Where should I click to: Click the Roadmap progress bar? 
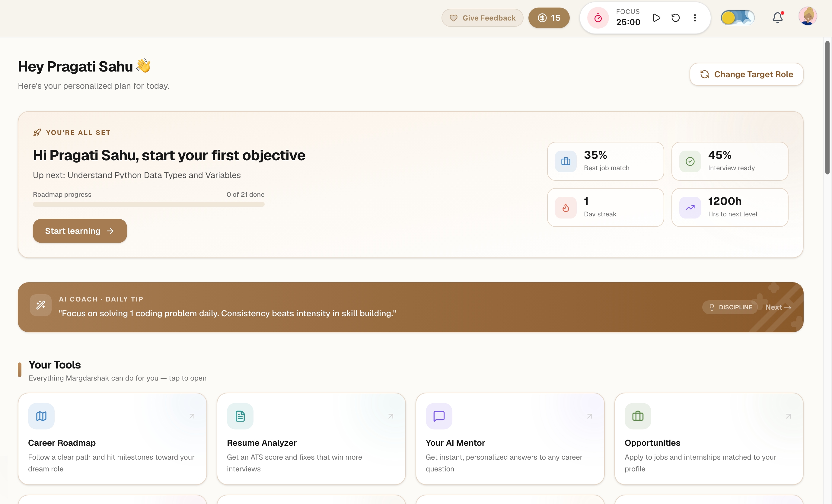(x=148, y=204)
